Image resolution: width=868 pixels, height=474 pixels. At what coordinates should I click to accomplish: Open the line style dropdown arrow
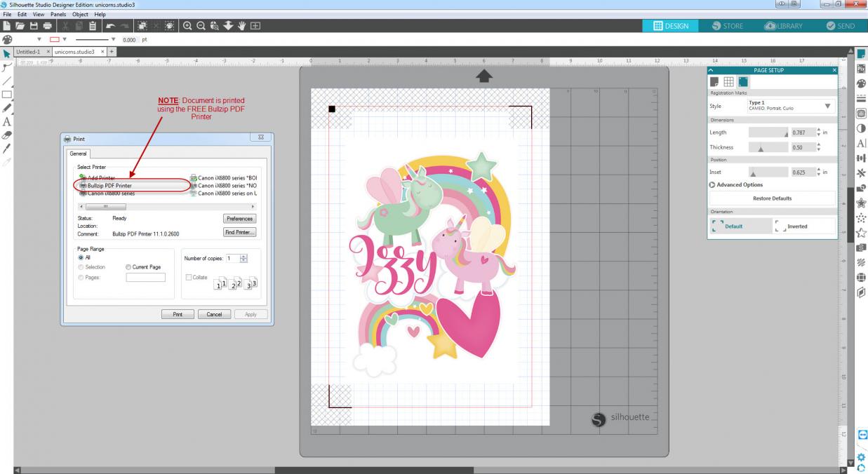click(x=113, y=39)
